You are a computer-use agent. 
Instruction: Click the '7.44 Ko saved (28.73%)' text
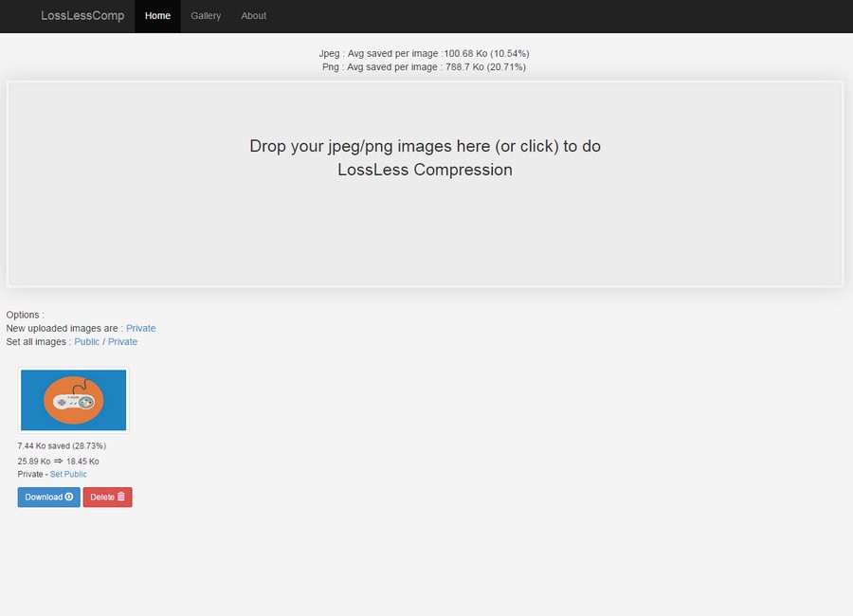pyautogui.click(x=62, y=446)
